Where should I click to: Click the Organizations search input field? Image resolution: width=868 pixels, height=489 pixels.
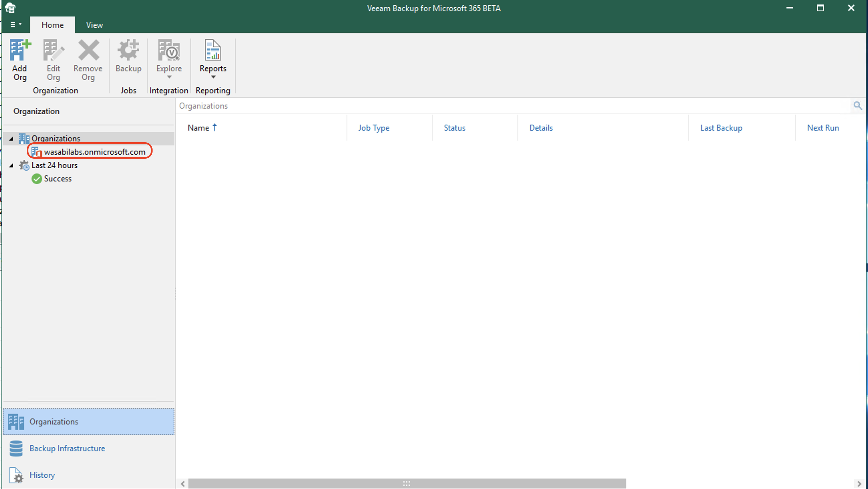pos(513,106)
